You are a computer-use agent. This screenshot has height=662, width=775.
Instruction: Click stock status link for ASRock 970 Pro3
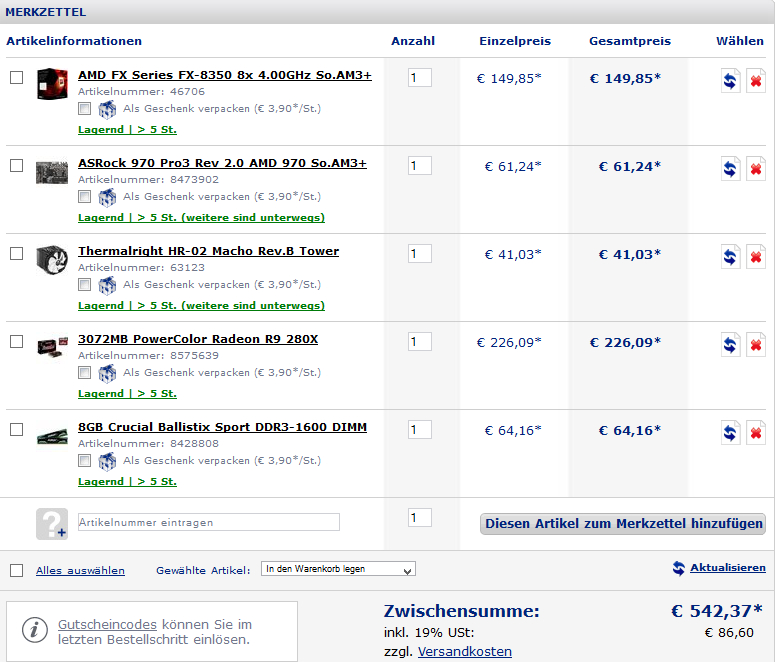point(202,218)
